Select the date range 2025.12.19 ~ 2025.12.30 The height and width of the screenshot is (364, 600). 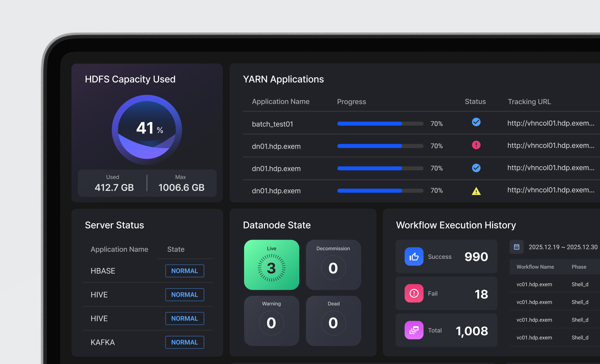coord(563,247)
